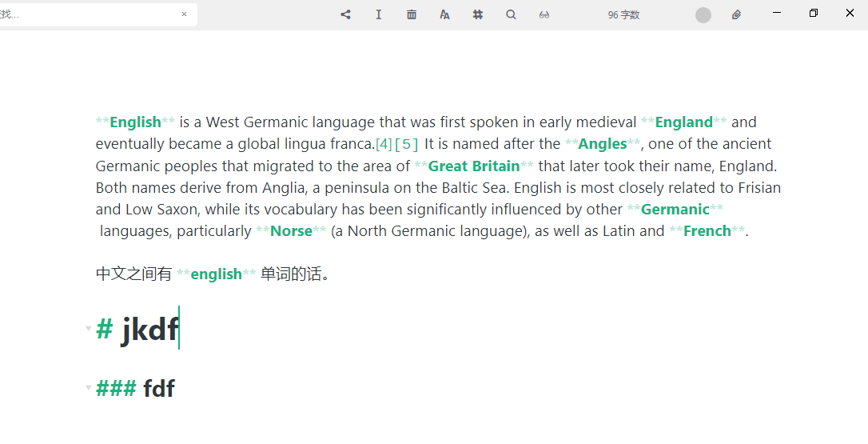Click the Chinese text '中文之间有'
868x444 pixels.
click(133, 274)
